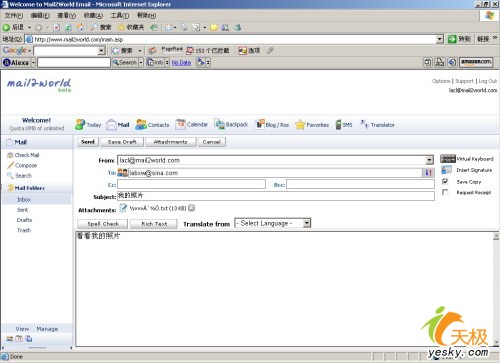This screenshot has width=500, height=363.
Task: Click the amazon.com toolbar button
Action: click(x=476, y=62)
